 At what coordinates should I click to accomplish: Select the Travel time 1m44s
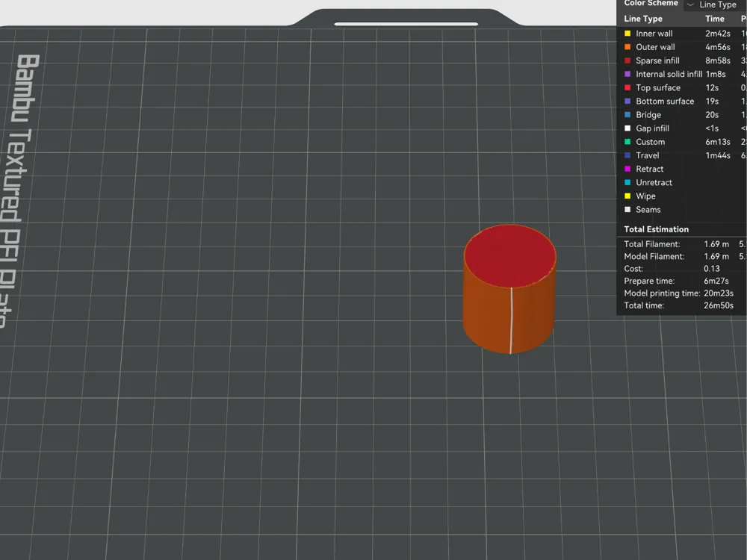[x=717, y=155]
